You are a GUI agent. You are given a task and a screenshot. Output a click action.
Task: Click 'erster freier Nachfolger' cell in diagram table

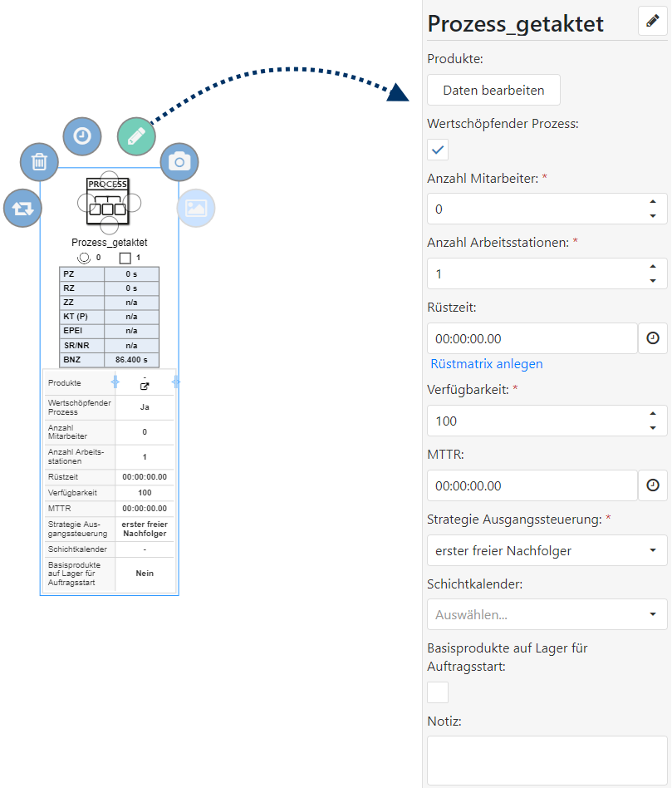[145, 529]
